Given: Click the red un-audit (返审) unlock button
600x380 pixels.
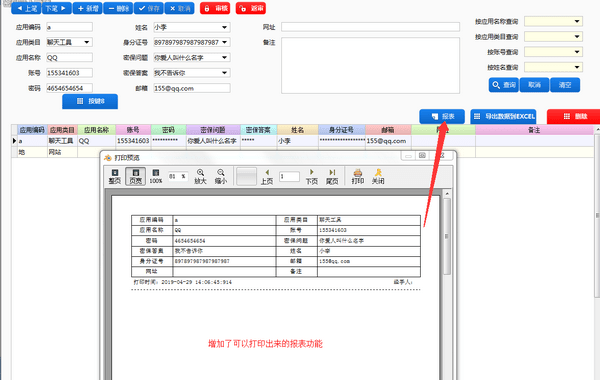Looking at the screenshot, I should coord(251,8).
